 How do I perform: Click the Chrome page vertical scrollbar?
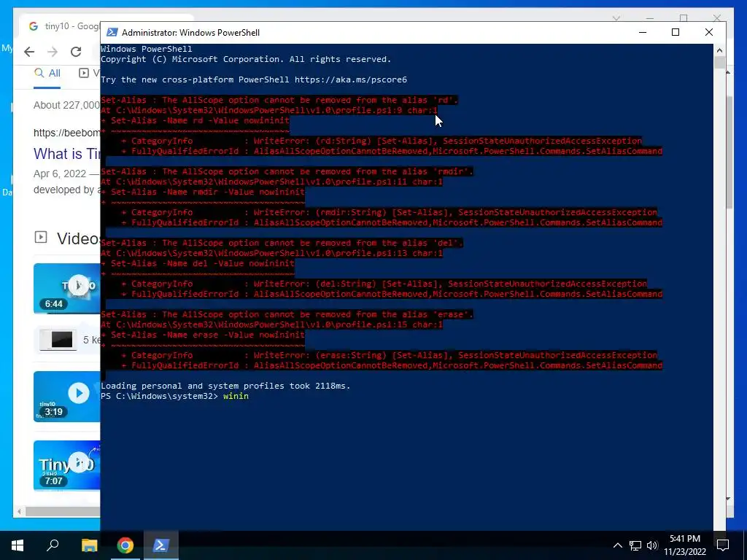point(729,152)
